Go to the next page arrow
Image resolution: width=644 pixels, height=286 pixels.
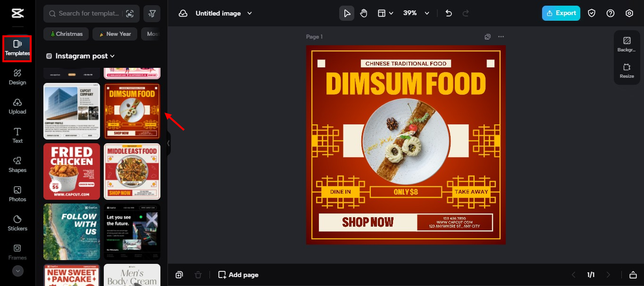(609, 275)
